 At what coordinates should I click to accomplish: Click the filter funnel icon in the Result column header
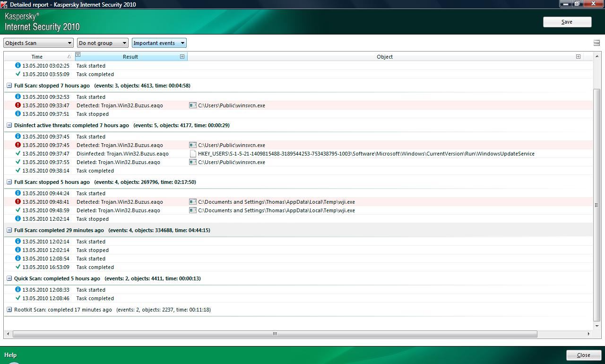(78, 55)
